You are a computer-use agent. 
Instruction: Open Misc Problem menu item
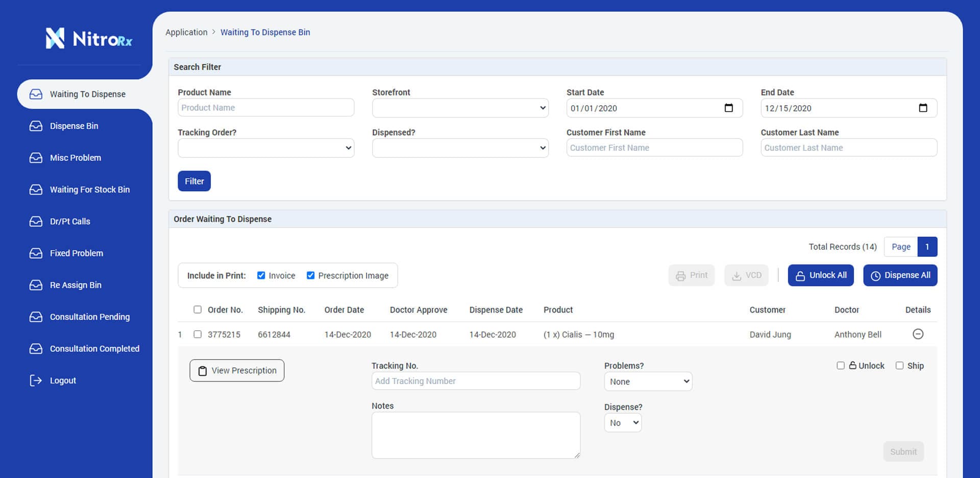pos(76,158)
